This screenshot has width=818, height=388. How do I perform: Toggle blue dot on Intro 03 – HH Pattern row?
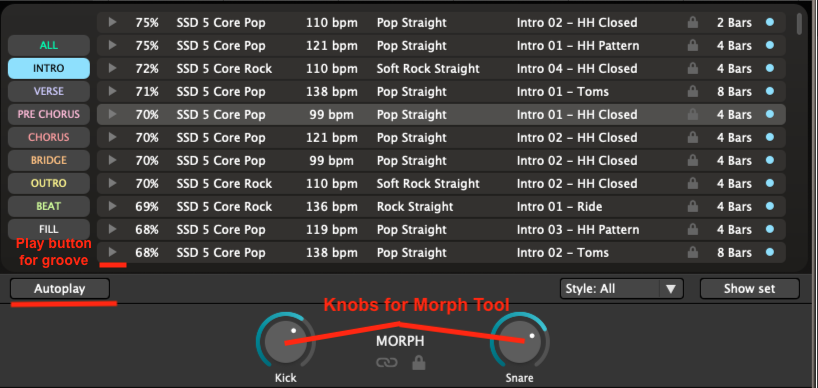[x=769, y=229]
